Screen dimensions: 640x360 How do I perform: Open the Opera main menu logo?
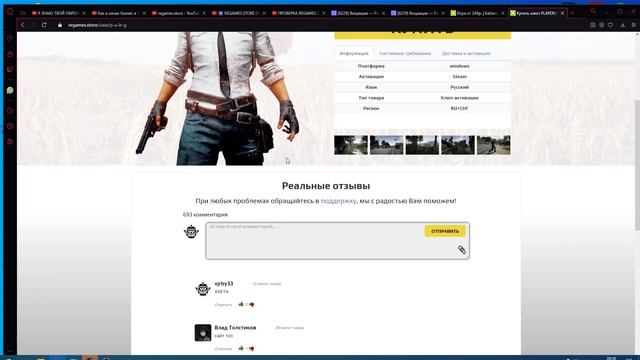click(10, 12)
